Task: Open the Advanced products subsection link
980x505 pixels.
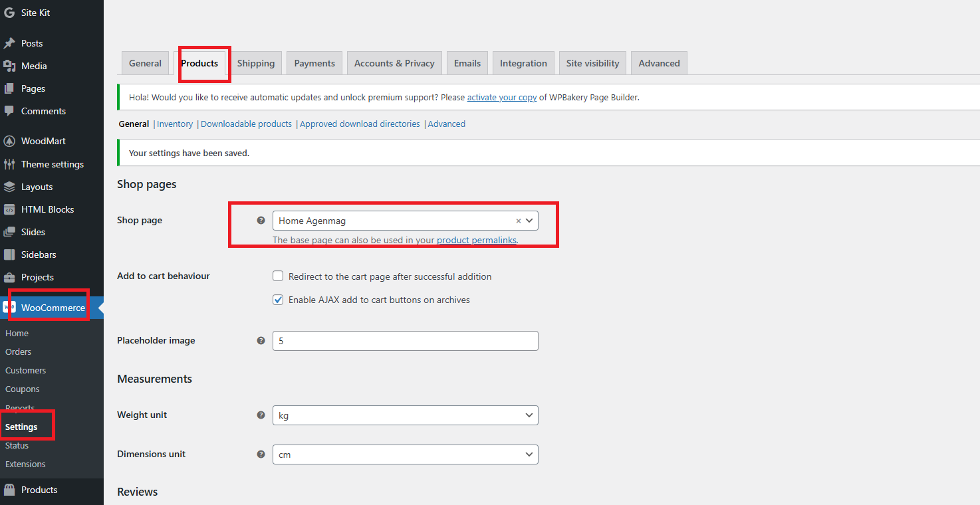Action: pos(447,124)
